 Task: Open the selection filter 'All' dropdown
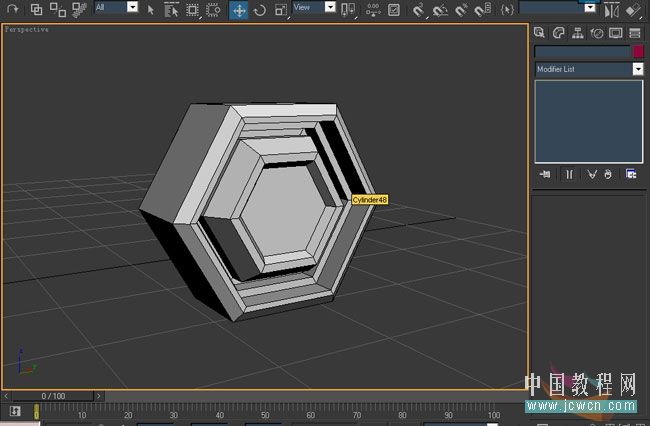(132, 7)
